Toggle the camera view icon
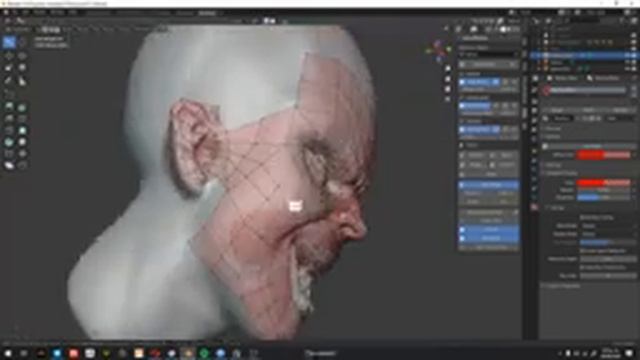Viewport: 640px width, 360px height. [x=448, y=89]
